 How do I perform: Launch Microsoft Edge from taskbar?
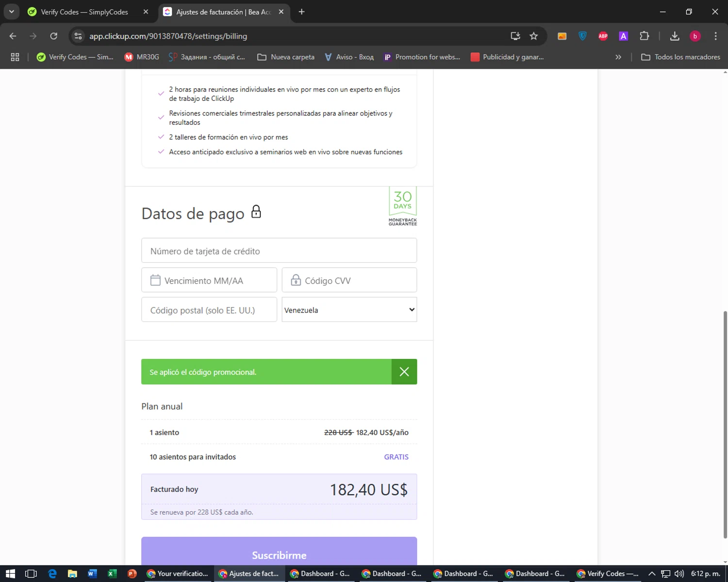52,574
